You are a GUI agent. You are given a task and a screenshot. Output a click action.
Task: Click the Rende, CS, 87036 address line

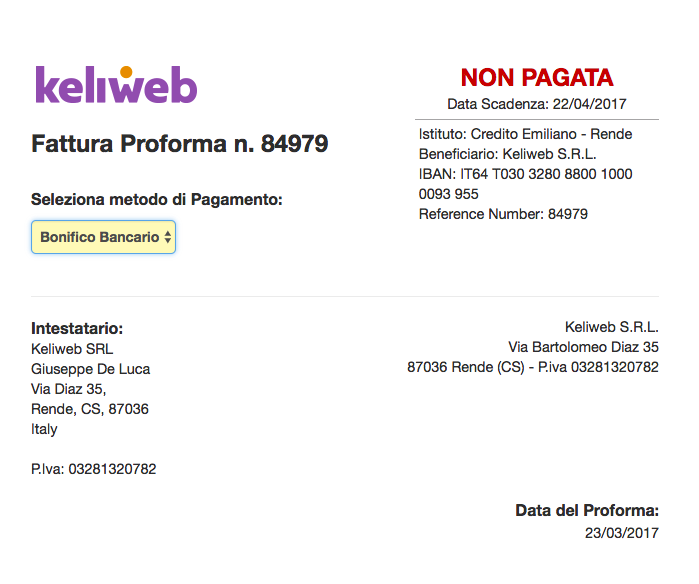pyautogui.click(x=90, y=409)
